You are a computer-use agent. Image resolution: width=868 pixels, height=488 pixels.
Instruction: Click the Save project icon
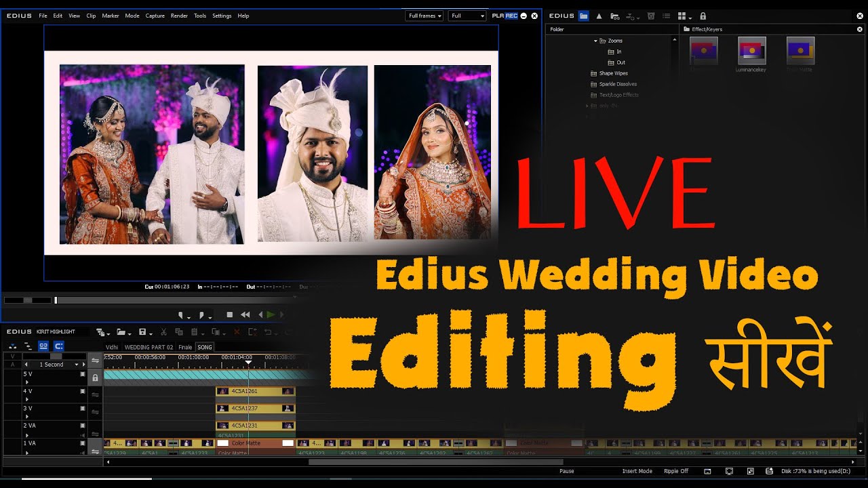pyautogui.click(x=144, y=332)
